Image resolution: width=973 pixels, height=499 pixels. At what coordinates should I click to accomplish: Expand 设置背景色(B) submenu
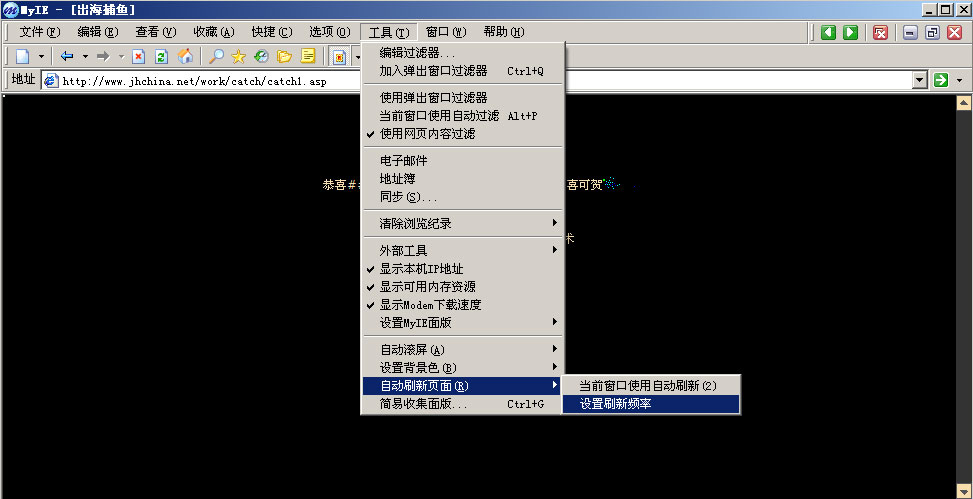(x=462, y=368)
